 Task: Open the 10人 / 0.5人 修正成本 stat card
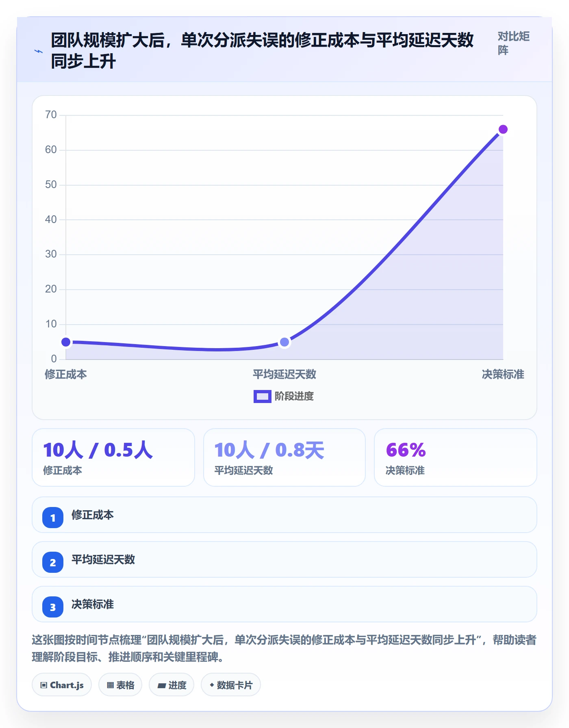pyautogui.click(x=113, y=457)
